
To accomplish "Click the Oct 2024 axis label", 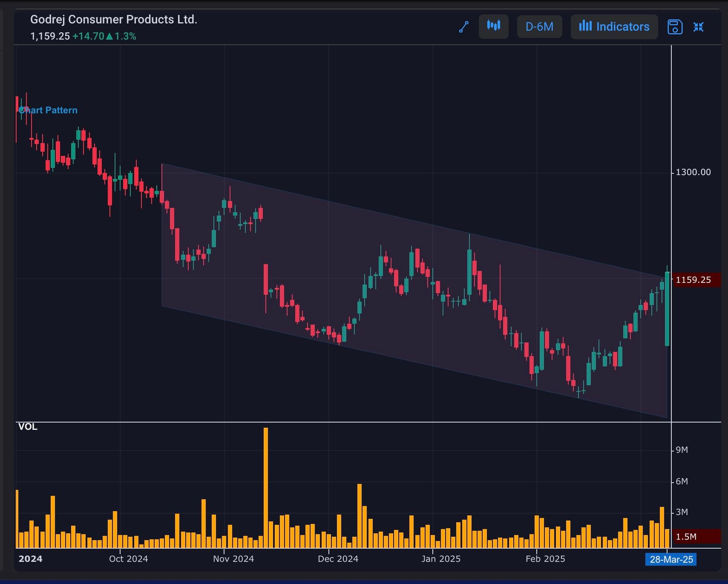I will (x=128, y=559).
